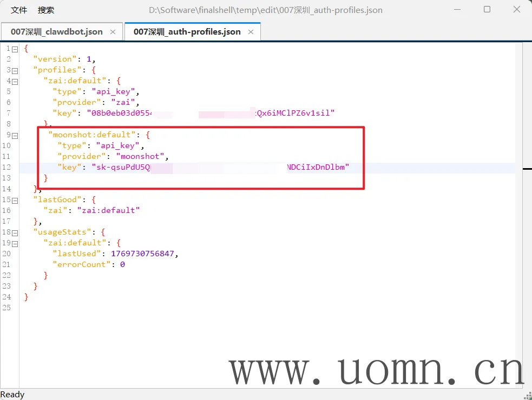Image resolution: width=532 pixels, height=400 pixels.
Task: Maximize the editor window
Action: [x=487, y=10]
